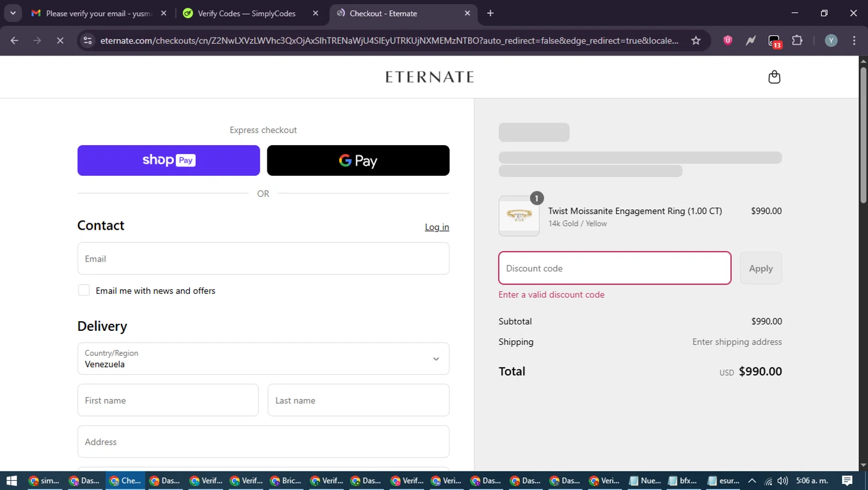The height and width of the screenshot is (490, 868).
Task: Click the browser address bar URL
Action: pos(389,40)
